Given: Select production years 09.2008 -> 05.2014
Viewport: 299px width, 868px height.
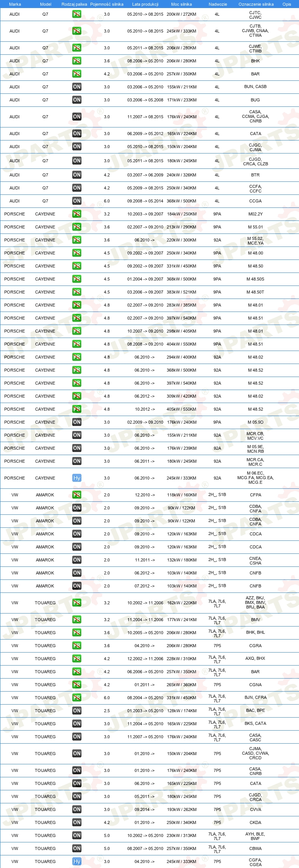Looking at the screenshot, I should click(145, 201).
